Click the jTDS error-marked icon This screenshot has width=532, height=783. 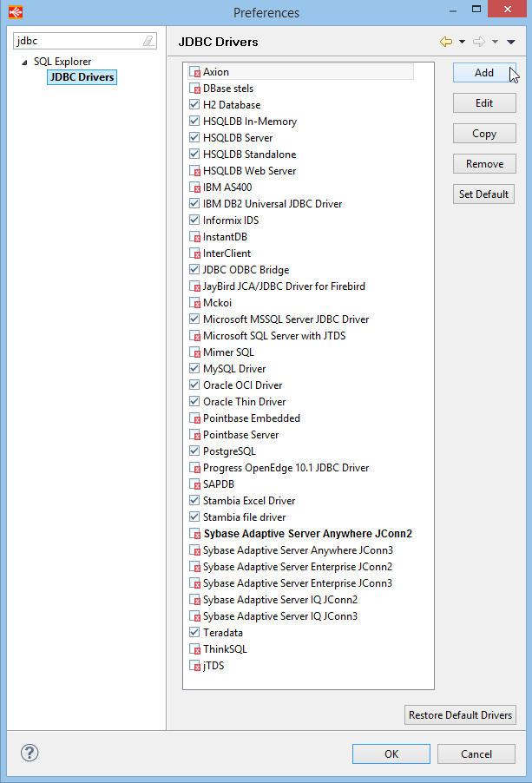click(194, 665)
